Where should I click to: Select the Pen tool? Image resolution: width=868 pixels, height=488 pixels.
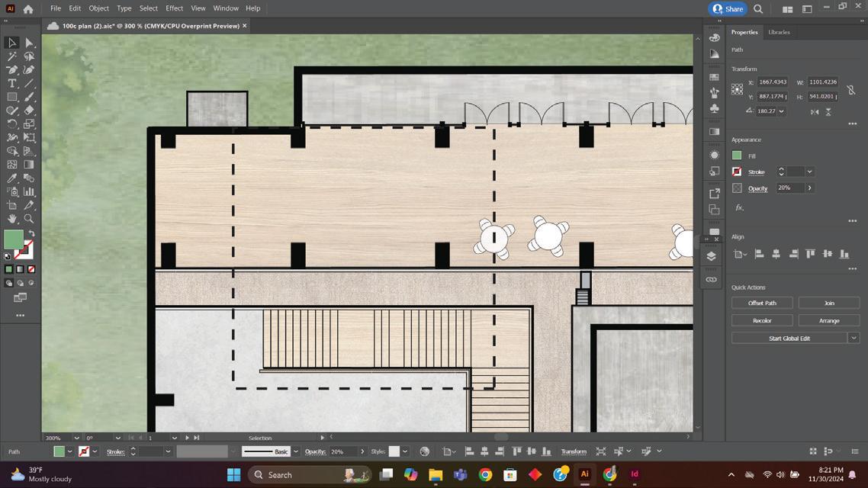(11, 69)
